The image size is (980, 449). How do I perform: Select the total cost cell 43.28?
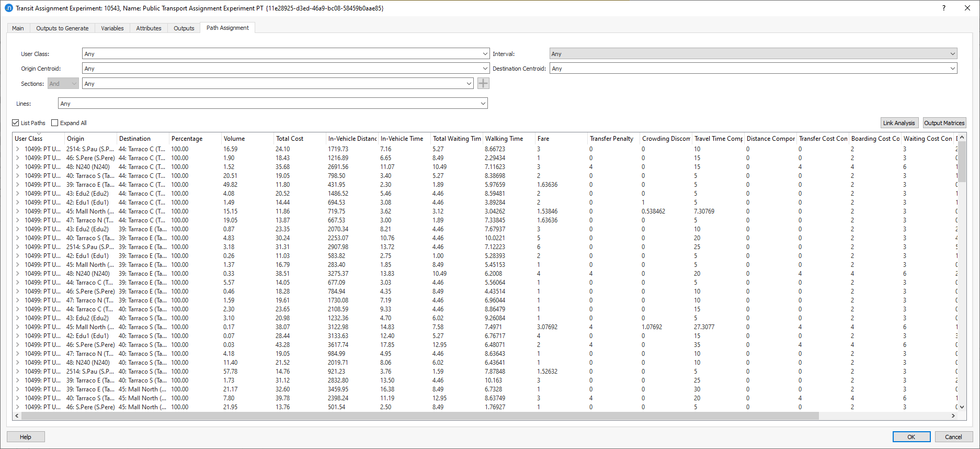click(x=283, y=345)
